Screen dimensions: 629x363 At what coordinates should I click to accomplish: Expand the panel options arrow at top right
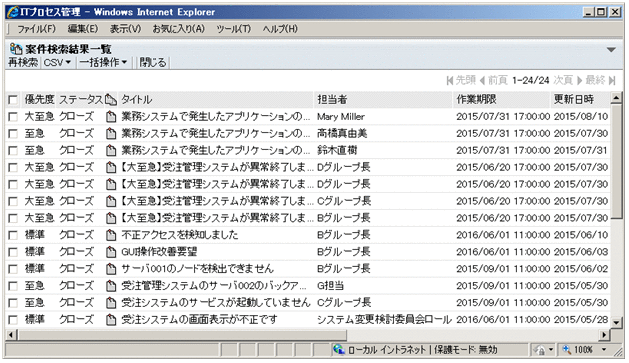tap(611, 50)
